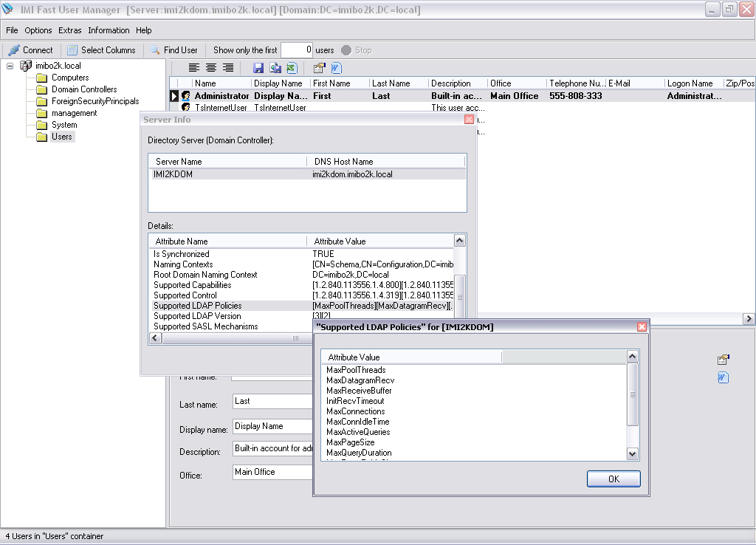The height and width of the screenshot is (545, 756).
Task: Click the Logon Name column header
Action: tap(693, 83)
